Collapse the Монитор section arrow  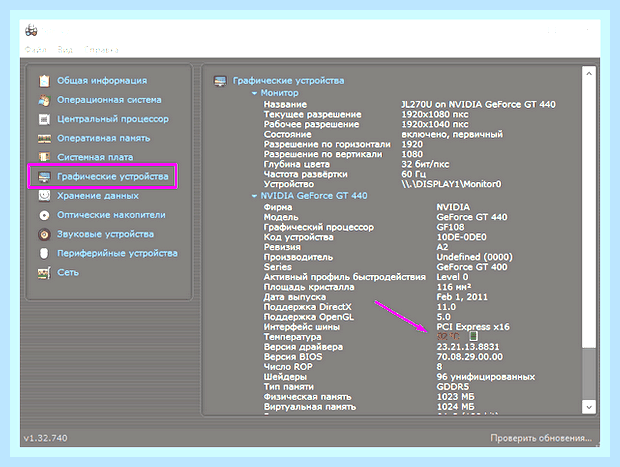(254, 93)
